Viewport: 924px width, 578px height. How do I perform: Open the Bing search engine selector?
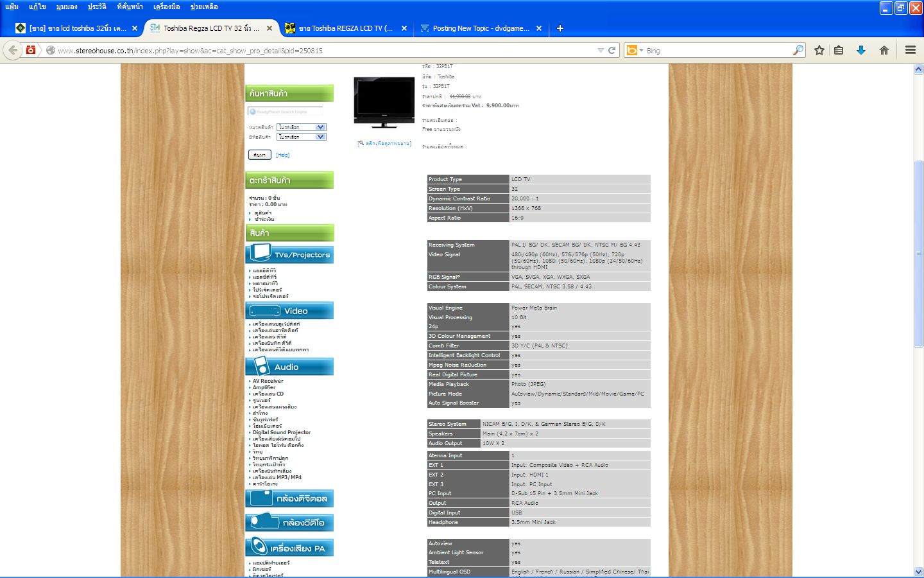[635, 50]
